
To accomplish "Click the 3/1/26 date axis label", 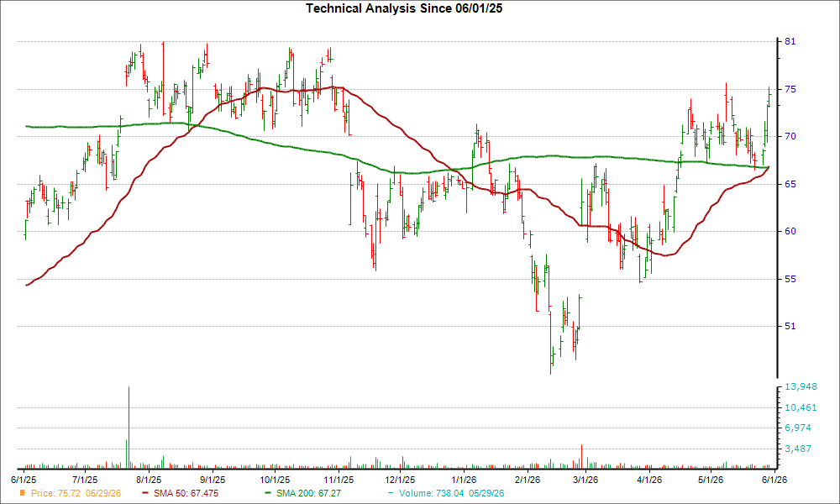I will (x=585, y=480).
